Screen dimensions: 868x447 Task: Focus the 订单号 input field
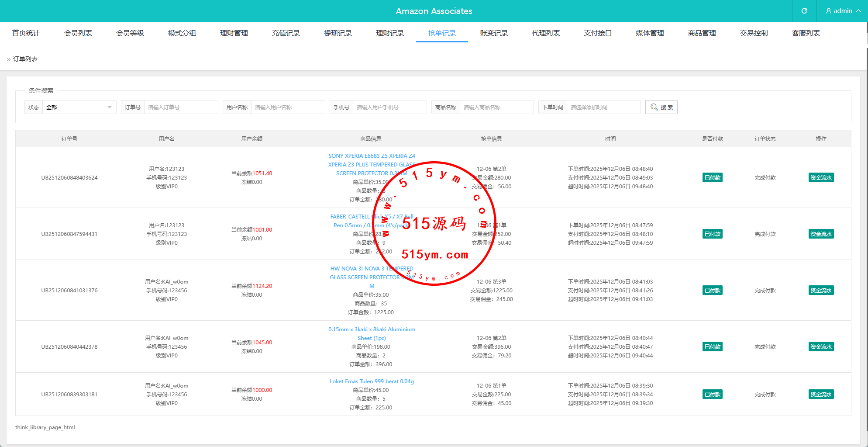tap(181, 107)
